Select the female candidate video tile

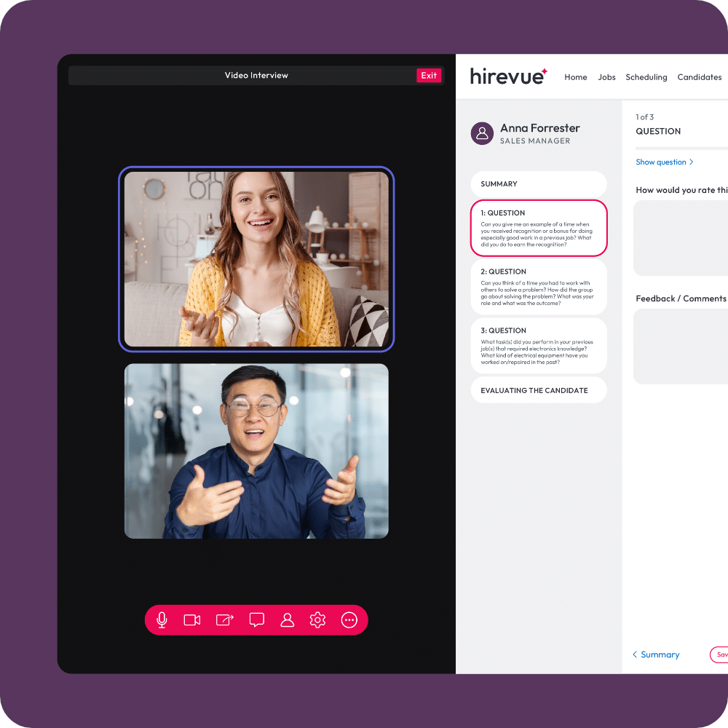[256, 259]
